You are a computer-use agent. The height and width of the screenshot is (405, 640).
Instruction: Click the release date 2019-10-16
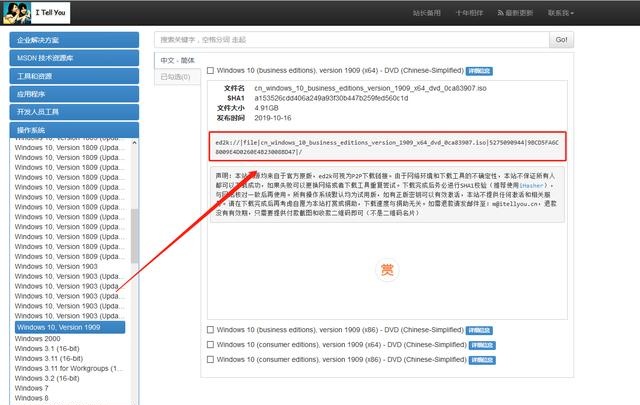(x=273, y=118)
